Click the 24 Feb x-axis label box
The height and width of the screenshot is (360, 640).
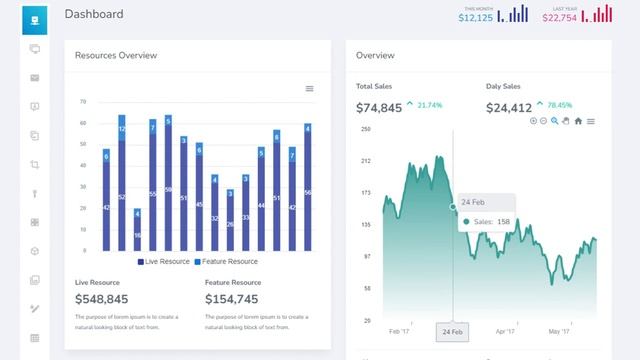[x=452, y=332]
